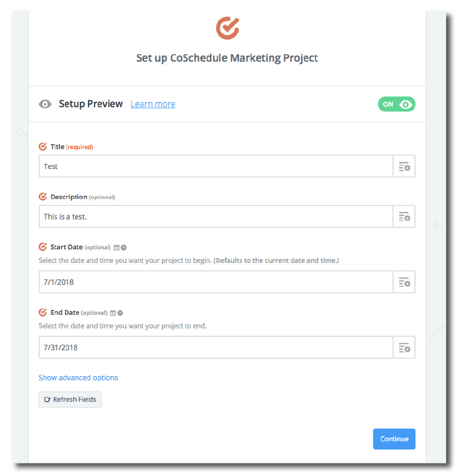Click the Description field with This is a test.
The height and width of the screenshot is (476, 458).
tap(214, 217)
